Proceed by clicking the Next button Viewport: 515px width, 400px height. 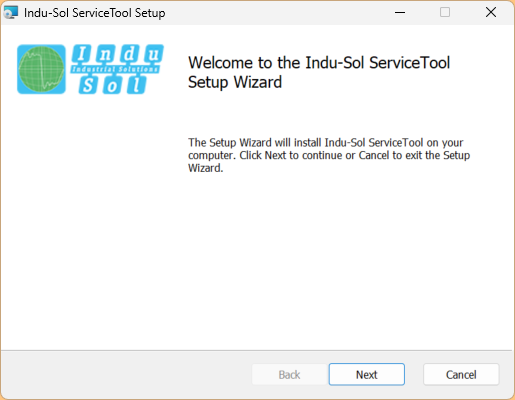tap(367, 374)
